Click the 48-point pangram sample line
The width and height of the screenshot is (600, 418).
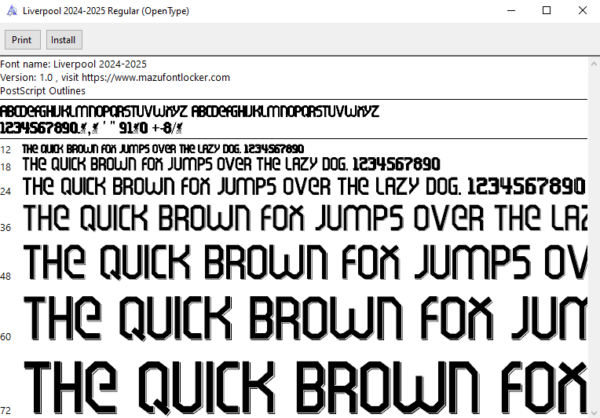click(x=305, y=262)
